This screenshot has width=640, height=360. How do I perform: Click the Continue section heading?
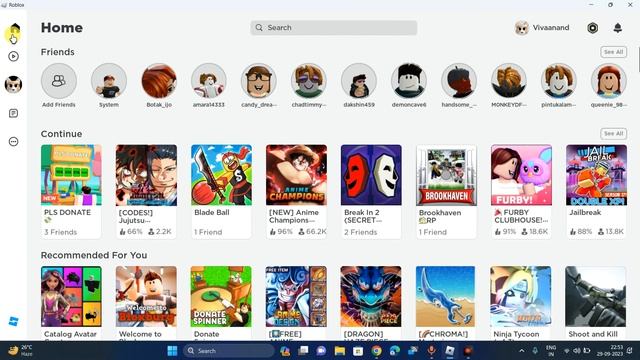point(62,134)
